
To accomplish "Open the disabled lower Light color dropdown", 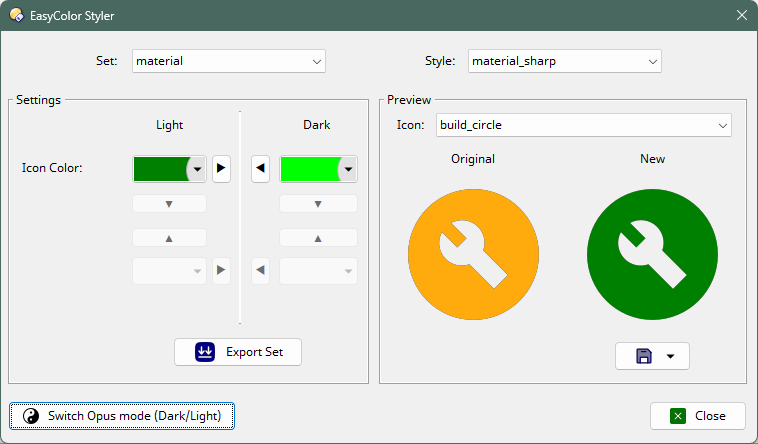I will 169,271.
